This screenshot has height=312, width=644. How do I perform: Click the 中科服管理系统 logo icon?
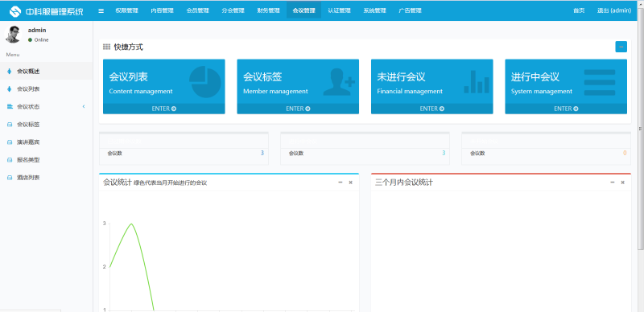(15, 11)
